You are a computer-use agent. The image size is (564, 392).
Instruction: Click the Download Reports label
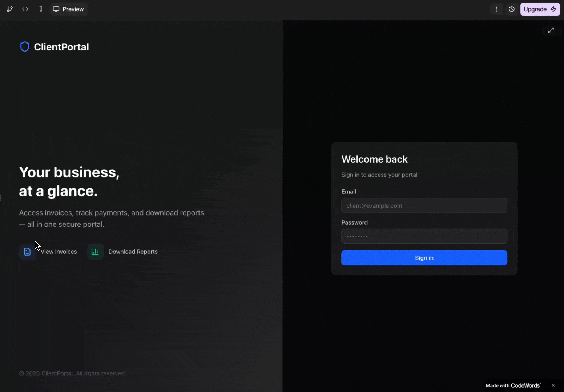point(133,252)
